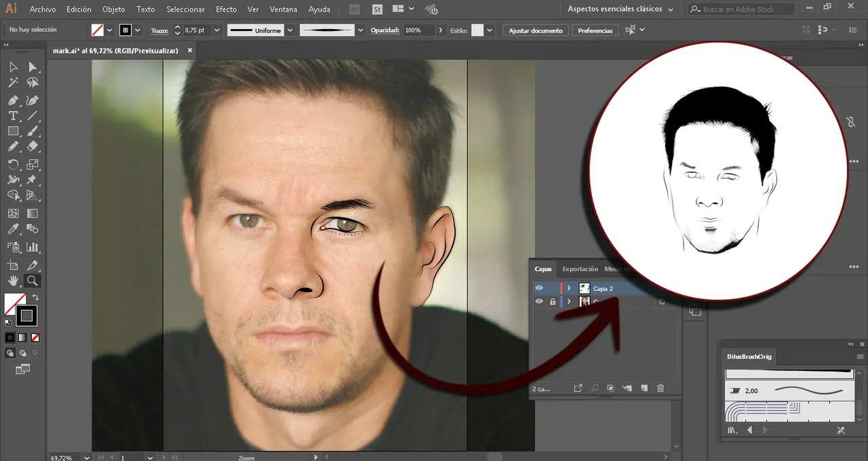The width and height of the screenshot is (868, 461).
Task: Click the Preferencias button
Action: 595,31
